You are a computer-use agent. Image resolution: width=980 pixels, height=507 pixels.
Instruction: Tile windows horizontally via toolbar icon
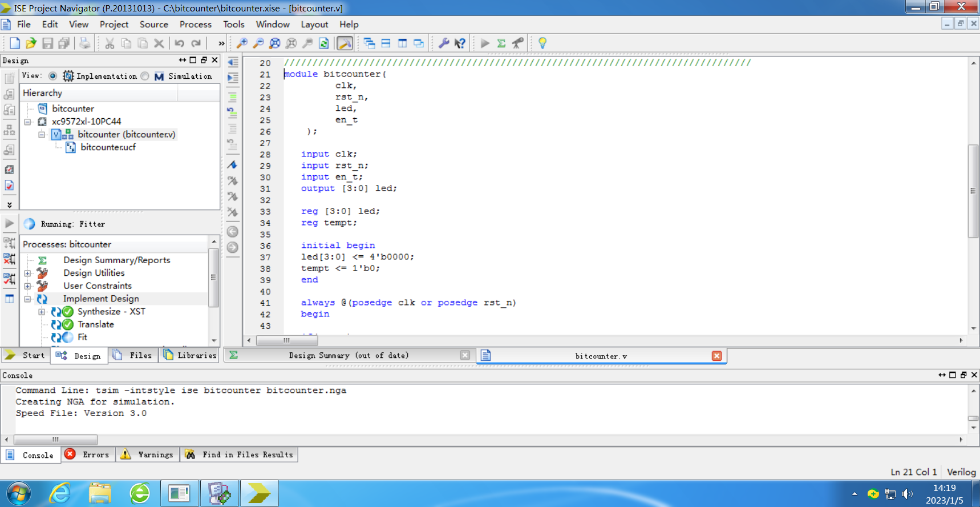[386, 43]
